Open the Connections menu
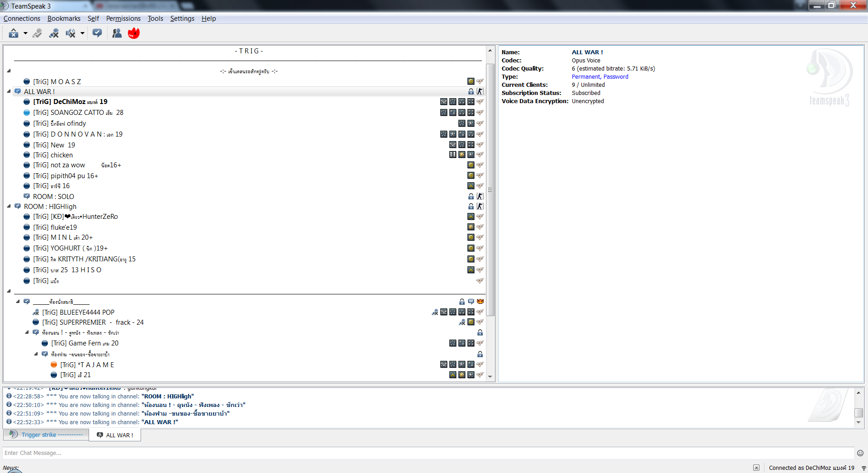The image size is (868, 473). click(x=22, y=19)
